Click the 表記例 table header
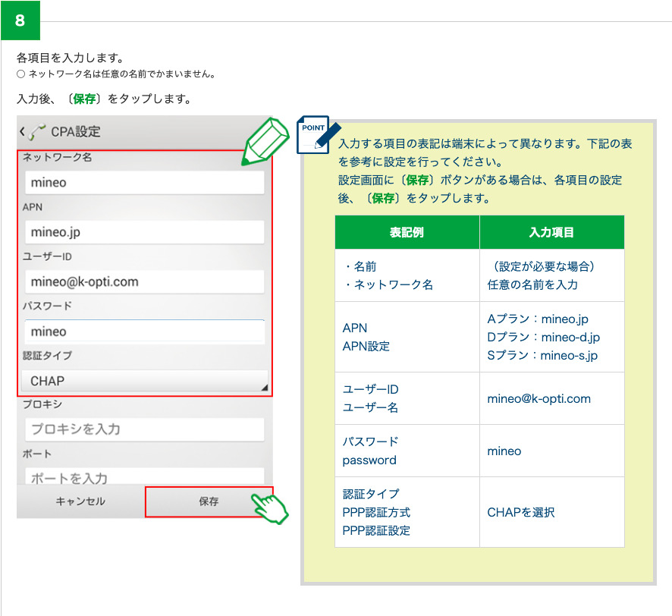This screenshot has width=672, height=616. coord(407,232)
